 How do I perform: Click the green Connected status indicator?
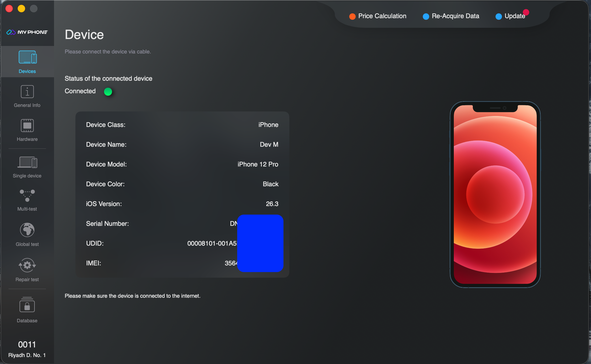click(108, 92)
